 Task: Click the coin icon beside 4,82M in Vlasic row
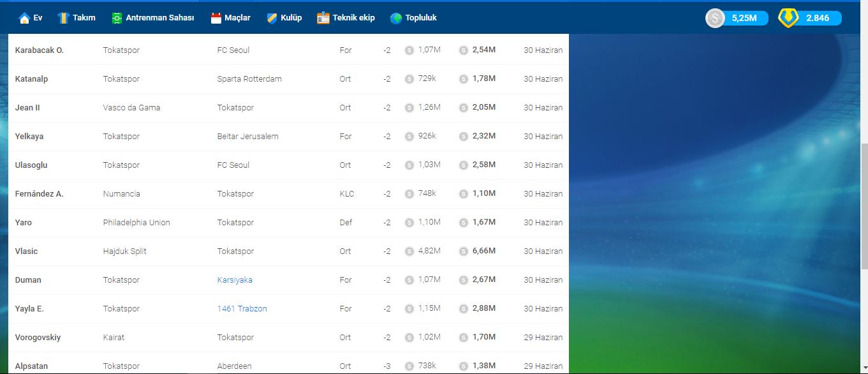coord(409,251)
